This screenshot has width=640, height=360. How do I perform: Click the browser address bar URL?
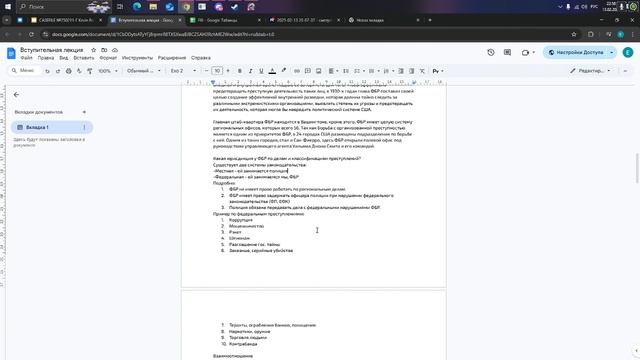click(x=163, y=35)
